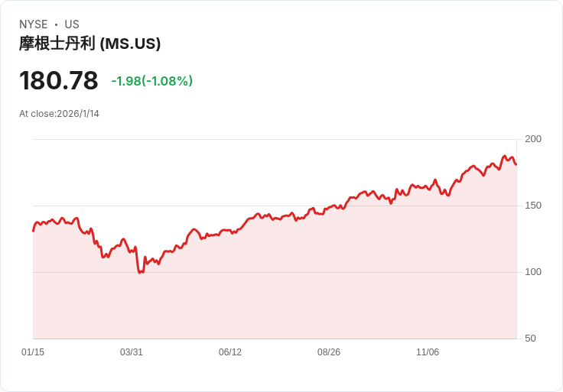Click the 50 value on the y-axis

tap(530, 339)
